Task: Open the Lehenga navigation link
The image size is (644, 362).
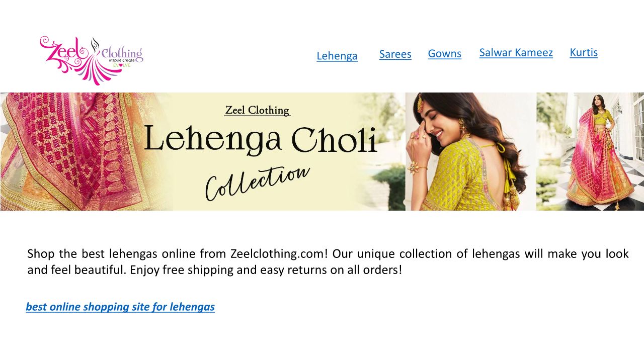Action: coord(337,56)
